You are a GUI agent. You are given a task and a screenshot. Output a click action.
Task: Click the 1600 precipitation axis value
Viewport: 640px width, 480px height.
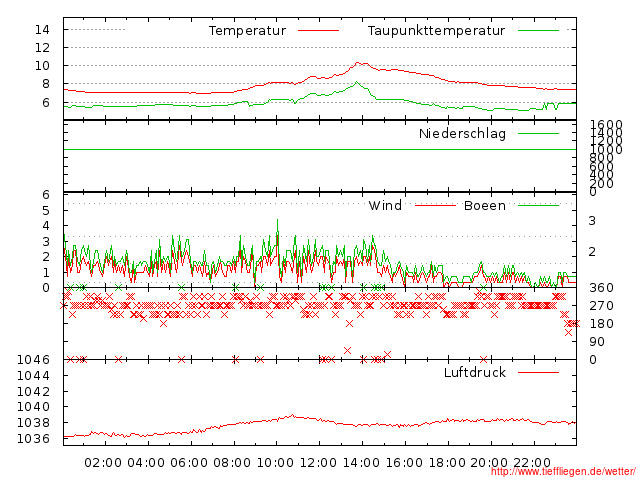coord(606,125)
